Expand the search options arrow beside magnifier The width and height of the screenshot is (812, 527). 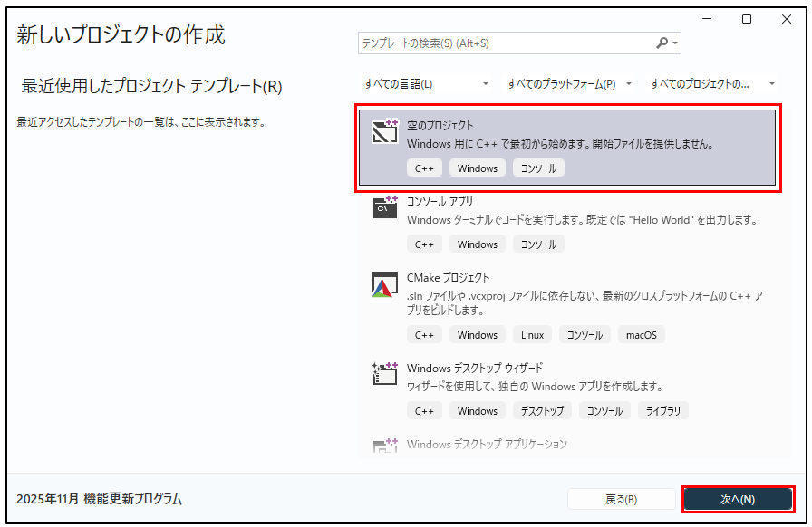[676, 43]
